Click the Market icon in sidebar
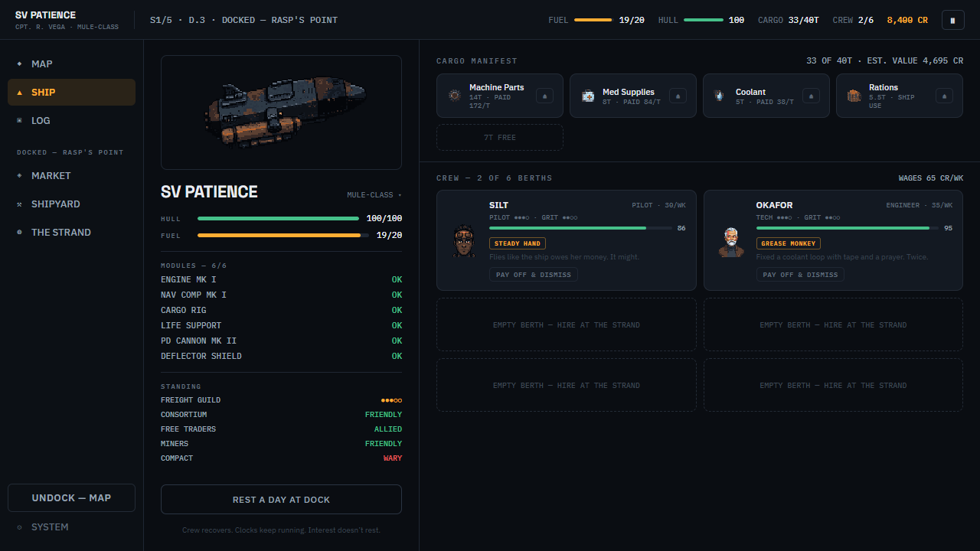Image resolution: width=980 pixels, height=551 pixels. point(19,176)
